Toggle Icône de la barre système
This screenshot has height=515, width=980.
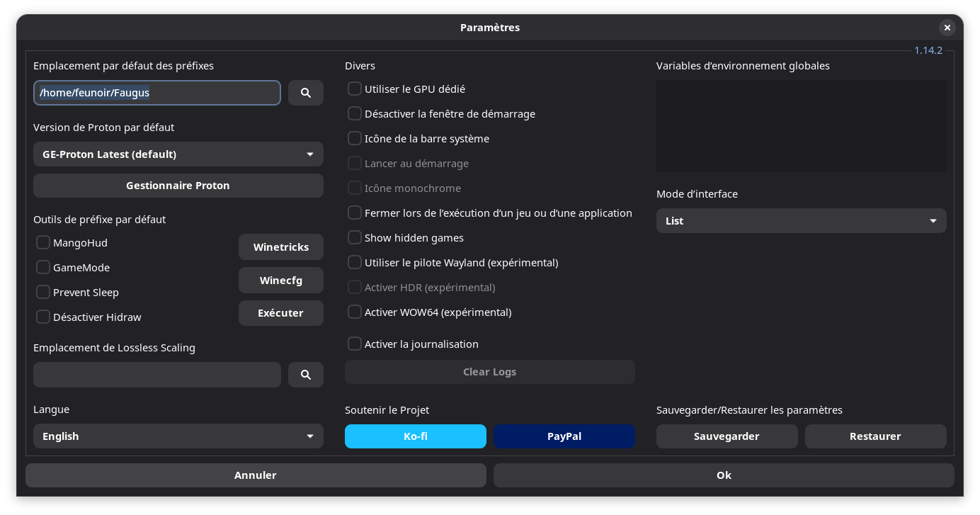355,139
